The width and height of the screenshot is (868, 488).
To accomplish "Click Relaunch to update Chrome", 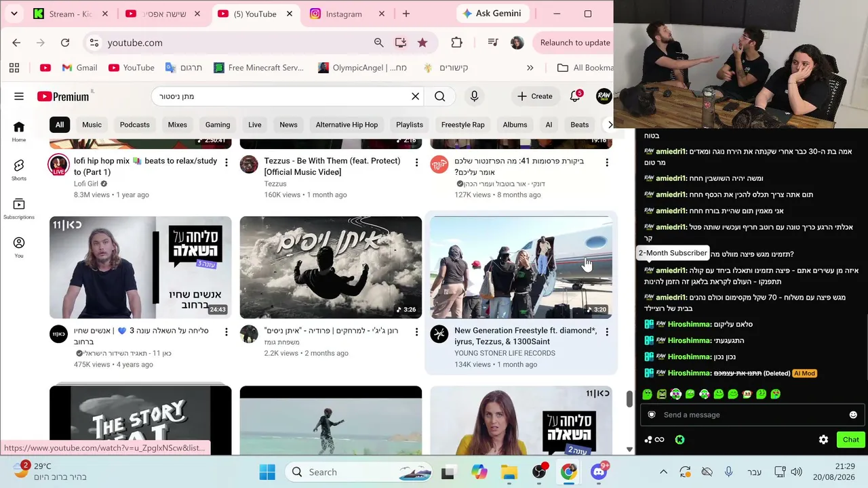I will (575, 43).
